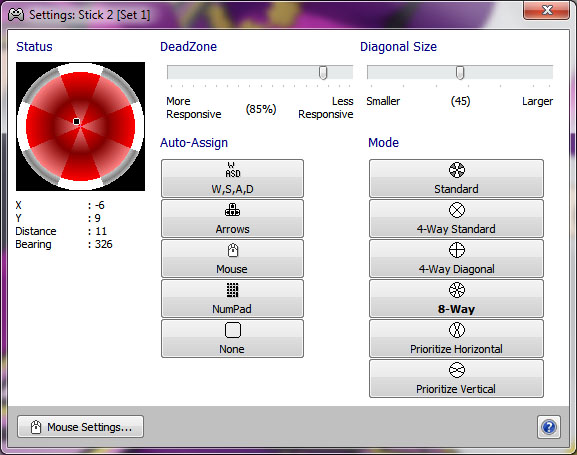Select 8-Way mode
The height and width of the screenshot is (455, 577).
click(456, 299)
